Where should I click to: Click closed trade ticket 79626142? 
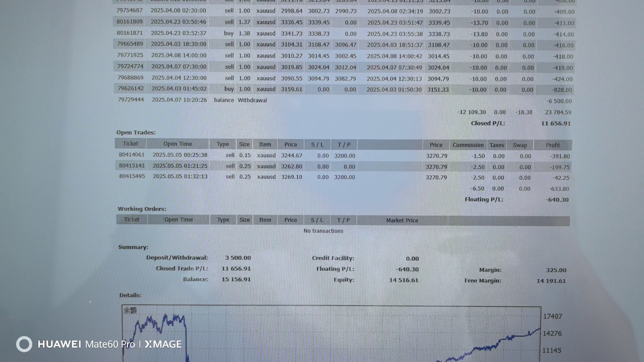coord(130,88)
